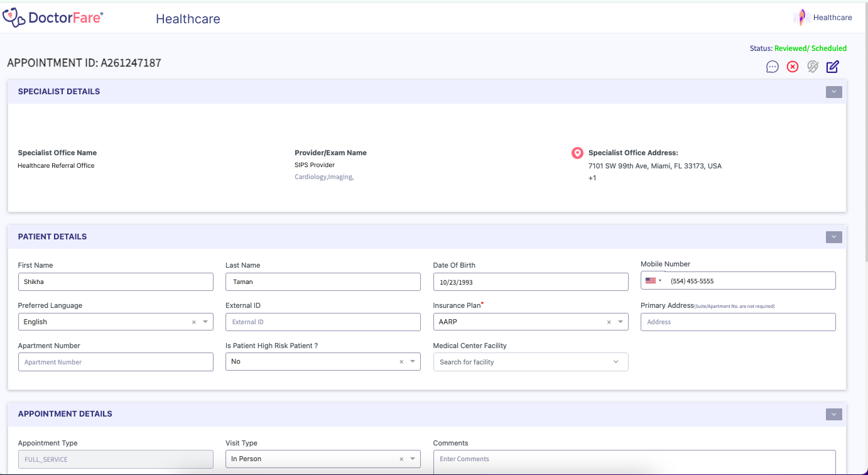Click the Primary Address input field

pyautogui.click(x=738, y=322)
